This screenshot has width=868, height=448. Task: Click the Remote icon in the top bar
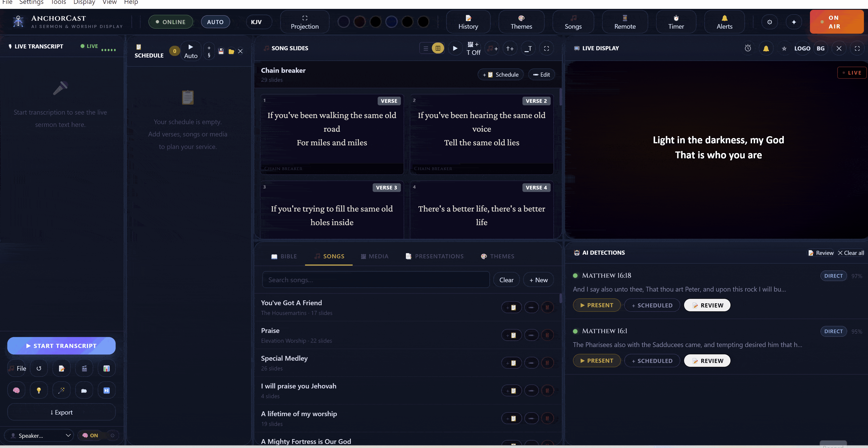coord(624,22)
